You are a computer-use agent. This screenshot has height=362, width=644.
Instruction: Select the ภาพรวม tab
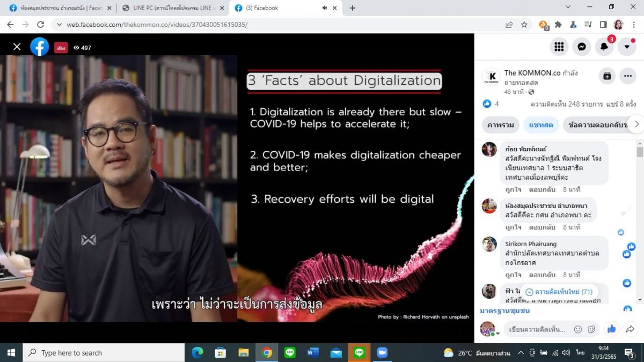pos(501,125)
